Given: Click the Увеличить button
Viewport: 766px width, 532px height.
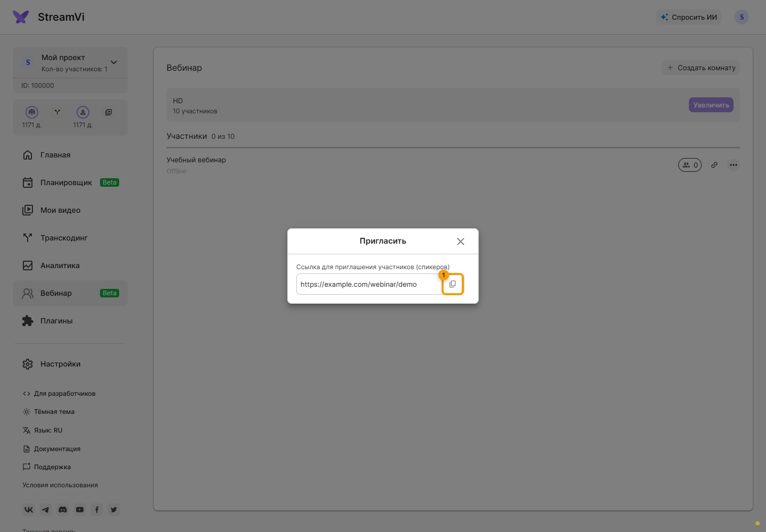Looking at the screenshot, I should (x=711, y=105).
